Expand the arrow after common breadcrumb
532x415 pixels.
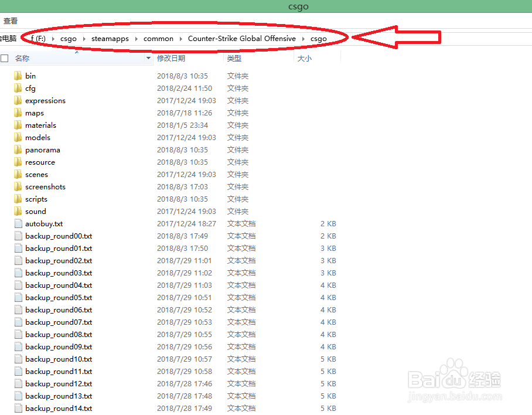(x=180, y=39)
